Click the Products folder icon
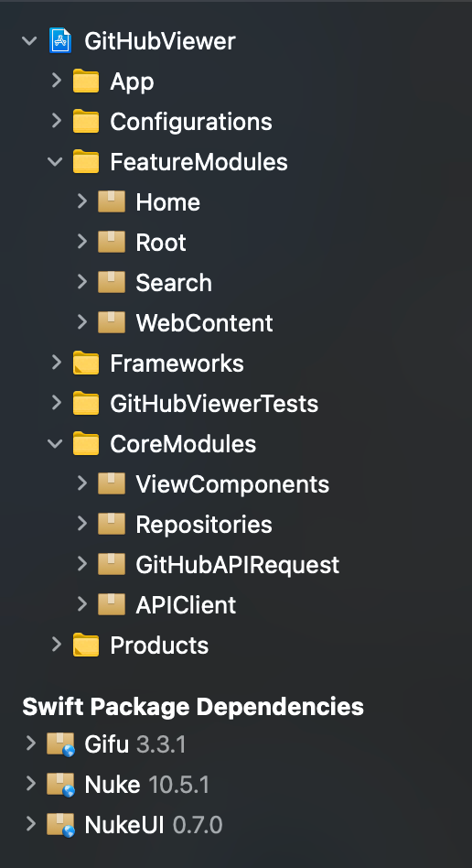 86,646
